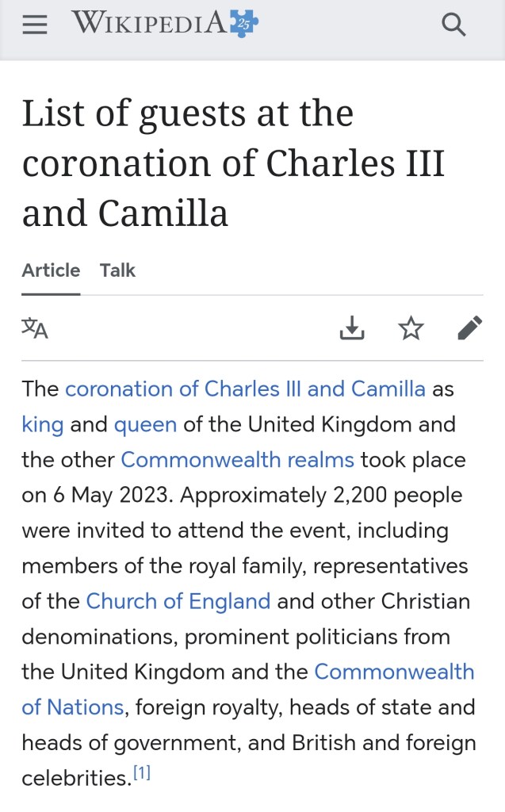Click the Wikipedia logo
This screenshot has width=505, height=812.
(x=149, y=23)
